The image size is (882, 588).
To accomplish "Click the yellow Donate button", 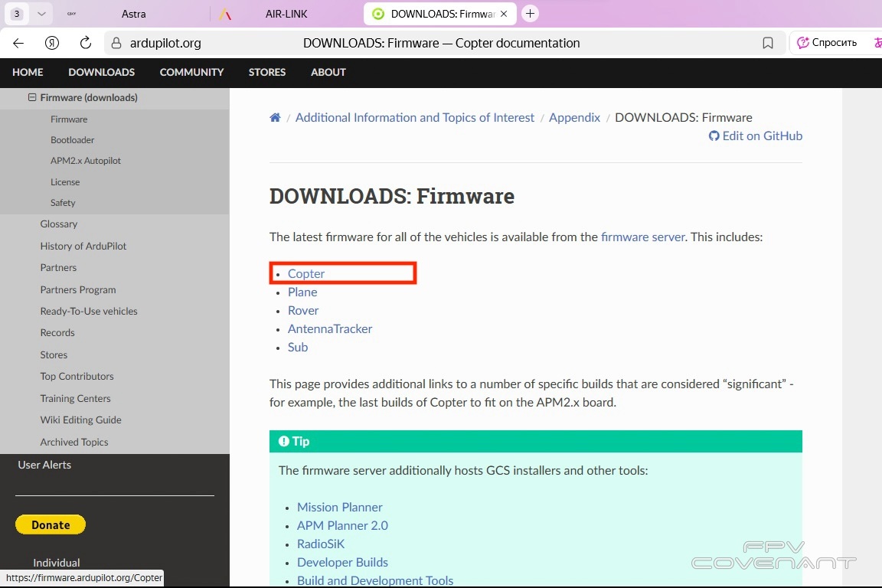I will click(x=50, y=524).
